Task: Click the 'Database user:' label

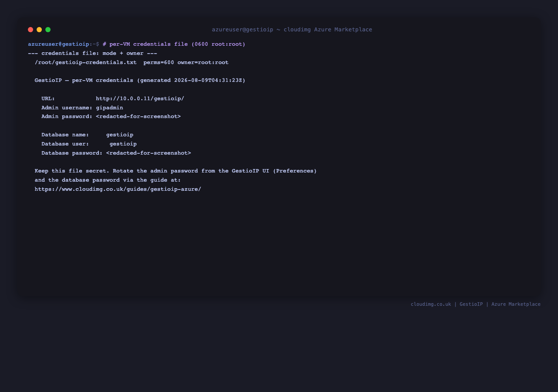Action: pos(65,144)
